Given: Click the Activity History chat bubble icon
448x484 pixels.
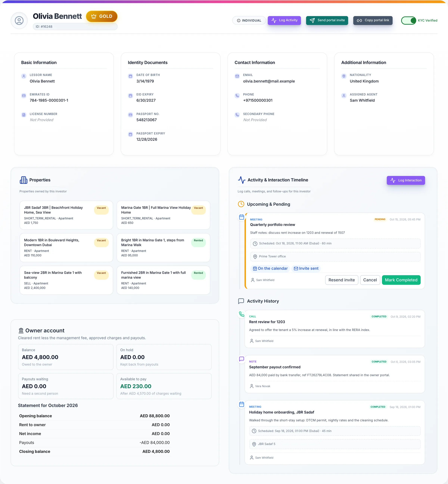Looking at the screenshot, I should point(241,301).
